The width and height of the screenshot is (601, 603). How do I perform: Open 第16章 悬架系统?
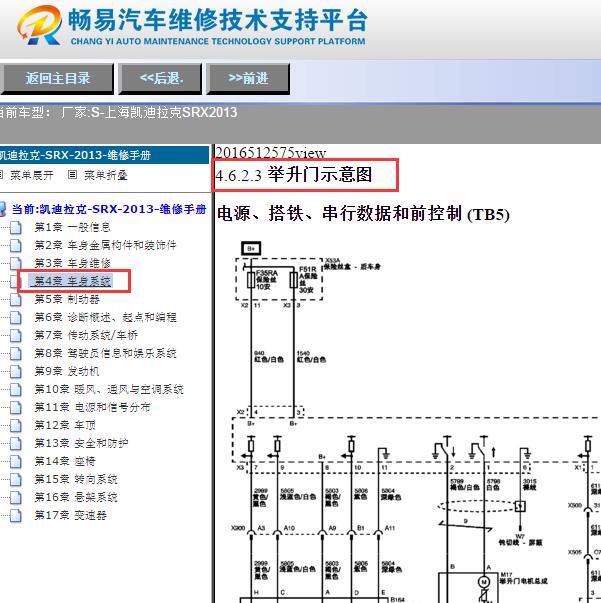pos(76,497)
